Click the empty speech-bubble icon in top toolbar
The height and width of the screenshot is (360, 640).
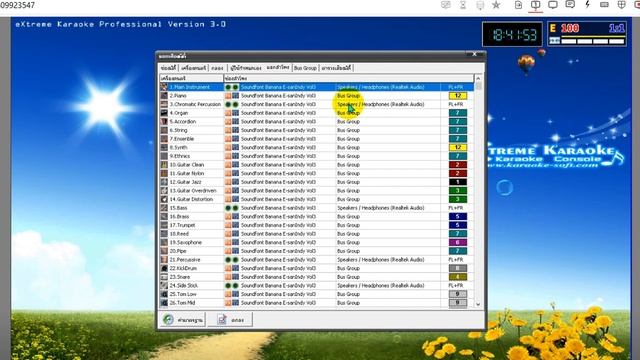tap(553, 4)
